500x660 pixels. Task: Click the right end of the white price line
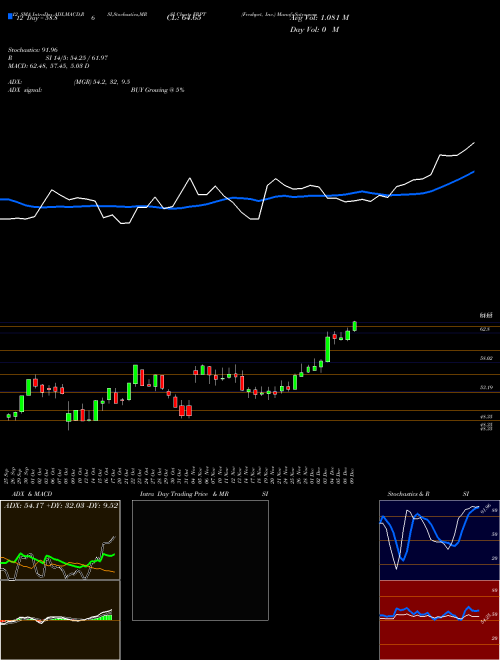[474, 143]
